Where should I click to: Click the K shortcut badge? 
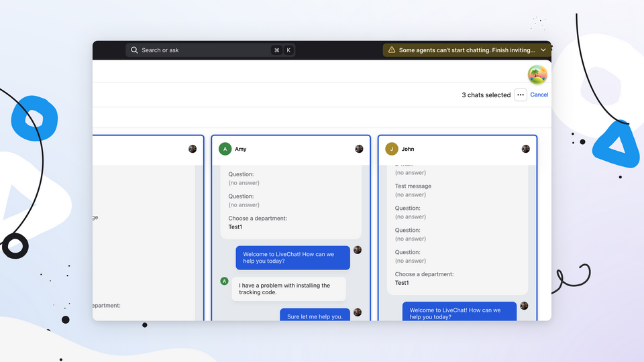(x=288, y=50)
